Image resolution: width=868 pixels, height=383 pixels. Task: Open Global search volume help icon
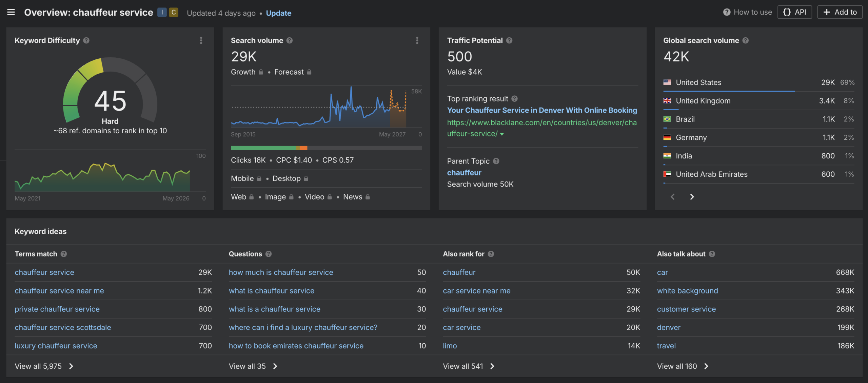pyautogui.click(x=746, y=40)
